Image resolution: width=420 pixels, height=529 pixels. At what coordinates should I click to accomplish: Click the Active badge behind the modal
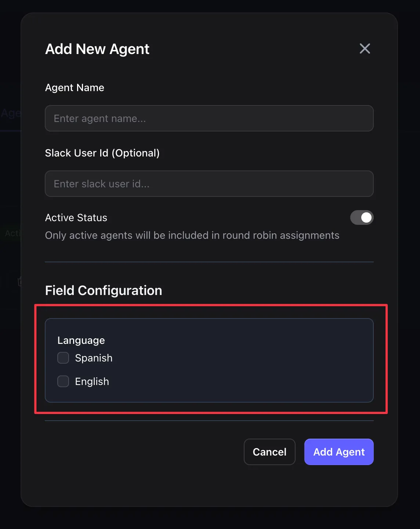tap(12, 233)
